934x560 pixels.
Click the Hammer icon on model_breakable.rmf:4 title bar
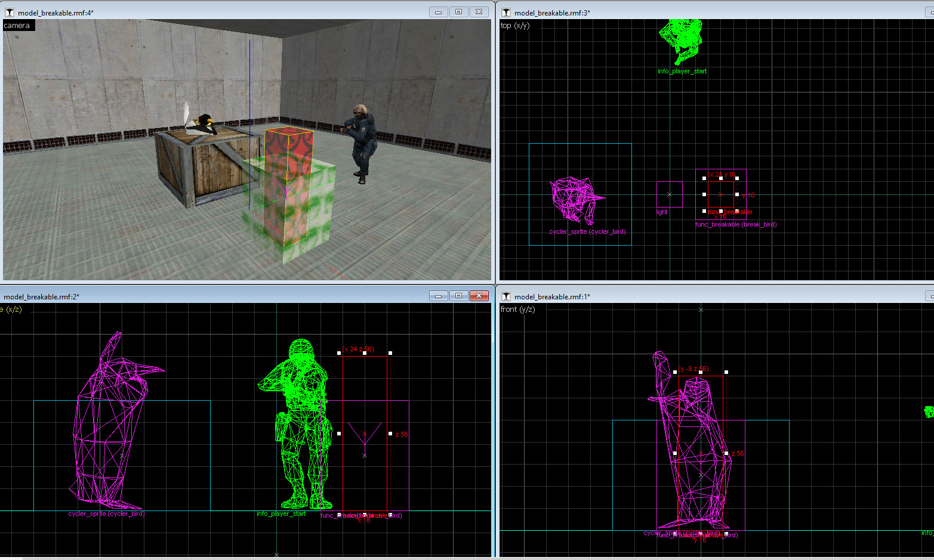(10, 11)
